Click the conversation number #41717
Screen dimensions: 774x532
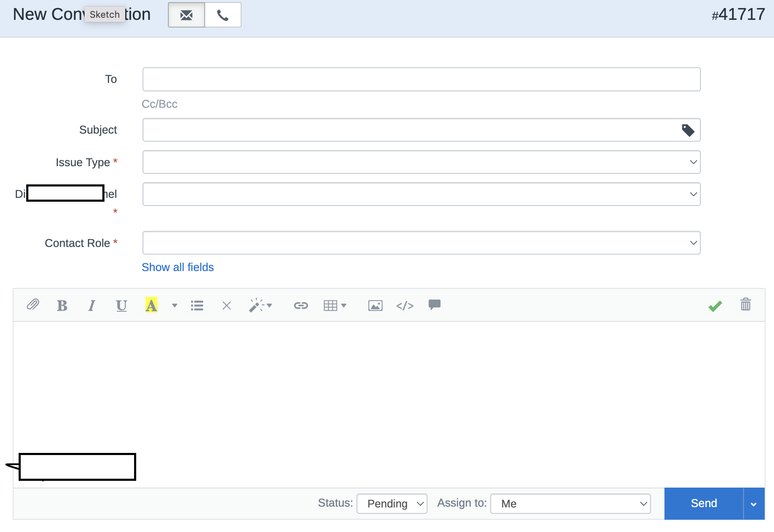tap(738, 15)
